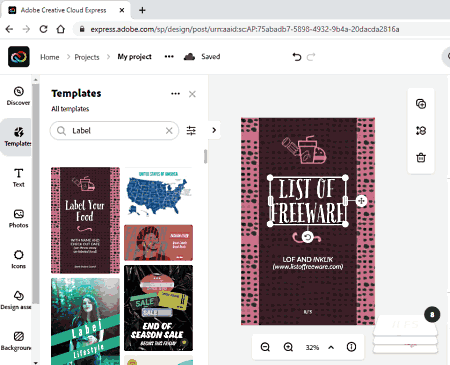Screen dimensions: 450x365
Task: Select the Adobe Creative Cloud Express tab
Action: (66, 10)
